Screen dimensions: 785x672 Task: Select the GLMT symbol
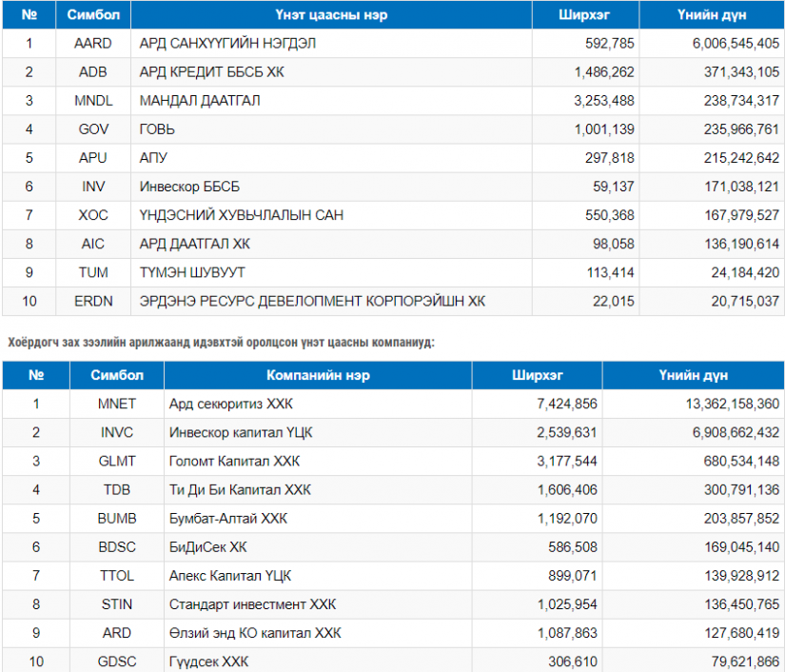(117, 461)
